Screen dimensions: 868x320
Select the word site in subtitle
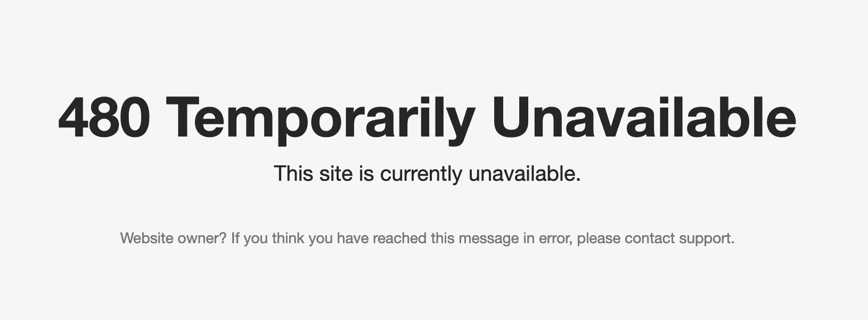click(336, 173)
